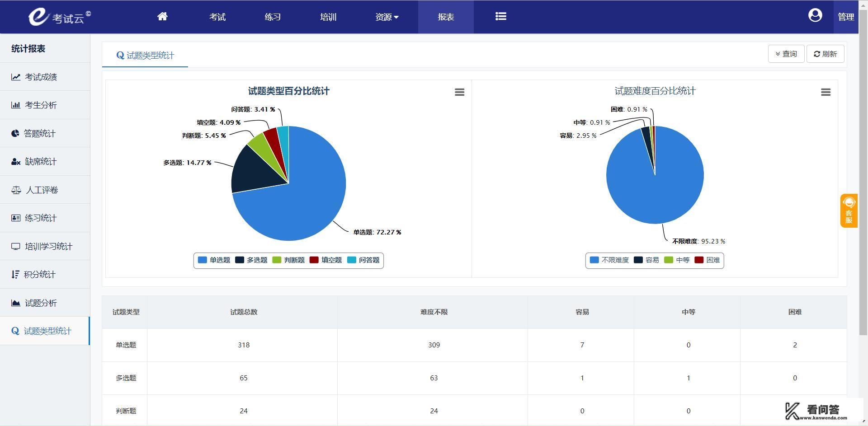The height and width of the screenshot is (426, 868).
Task: Open 练习统计 sidebar report
Action: coord(45,218)
